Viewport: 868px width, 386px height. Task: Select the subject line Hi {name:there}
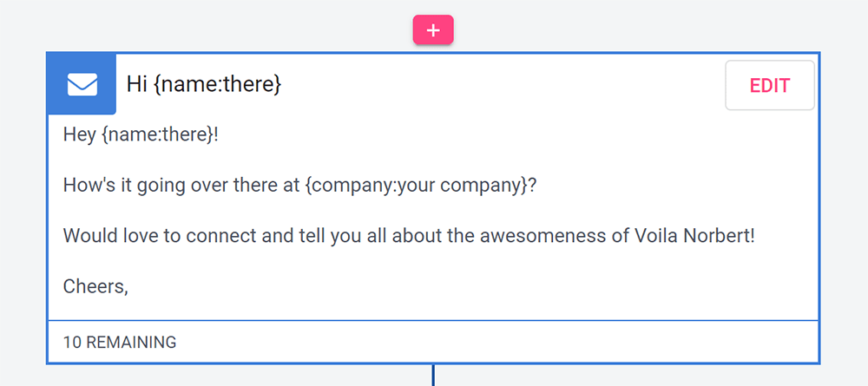[x=204, y=85]
